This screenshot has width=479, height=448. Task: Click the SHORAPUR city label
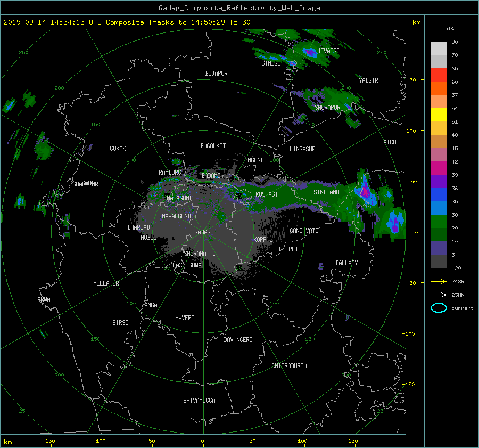[x=327, y=108]
